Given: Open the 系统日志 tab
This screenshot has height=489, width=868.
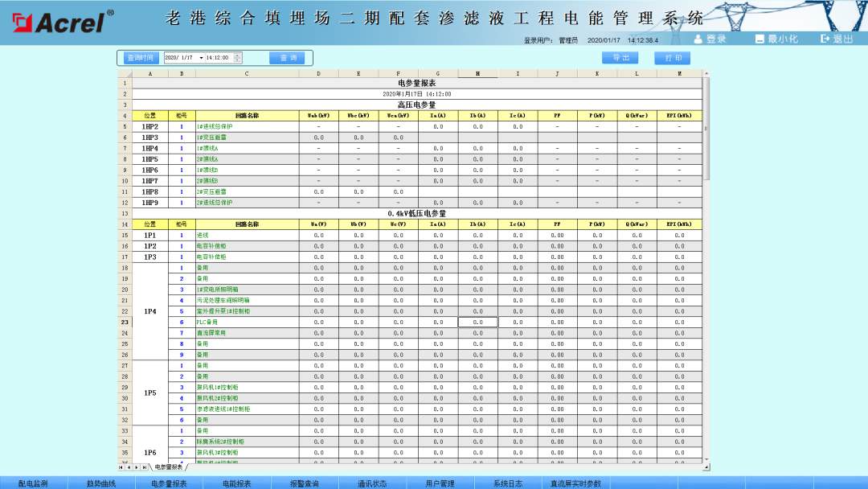Looking at the screenshot, I should pyautogui.click(x=508, y=483).
